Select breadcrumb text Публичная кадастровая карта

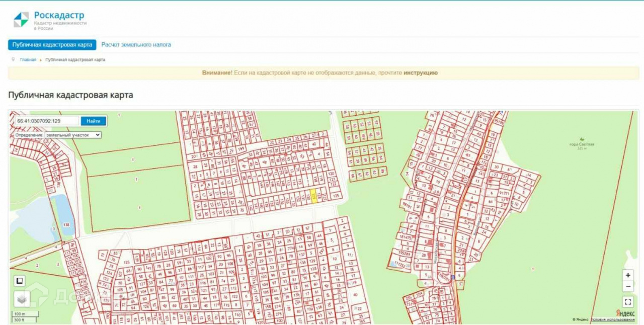pos(75,59)
